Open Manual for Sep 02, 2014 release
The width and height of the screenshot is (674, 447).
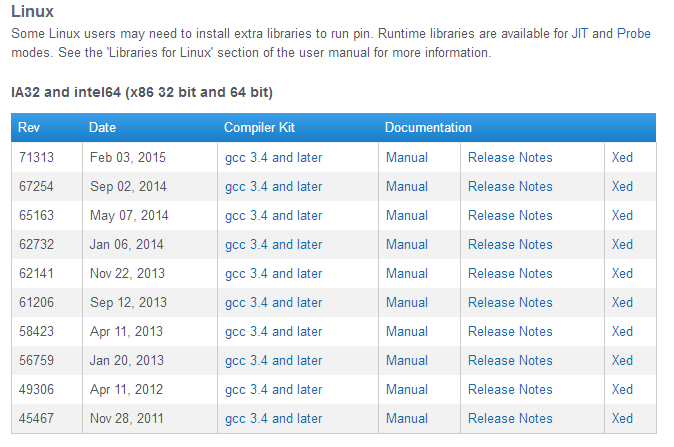click(407, 187)
